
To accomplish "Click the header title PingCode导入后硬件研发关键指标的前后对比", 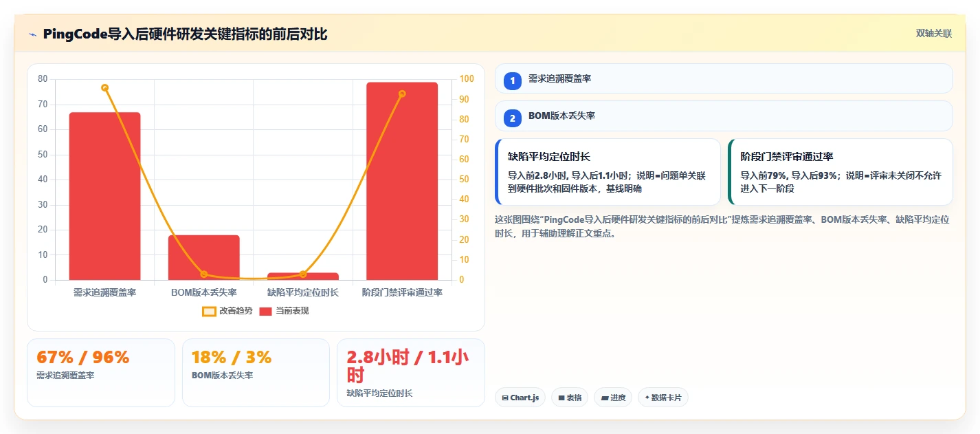I will 185,34.
